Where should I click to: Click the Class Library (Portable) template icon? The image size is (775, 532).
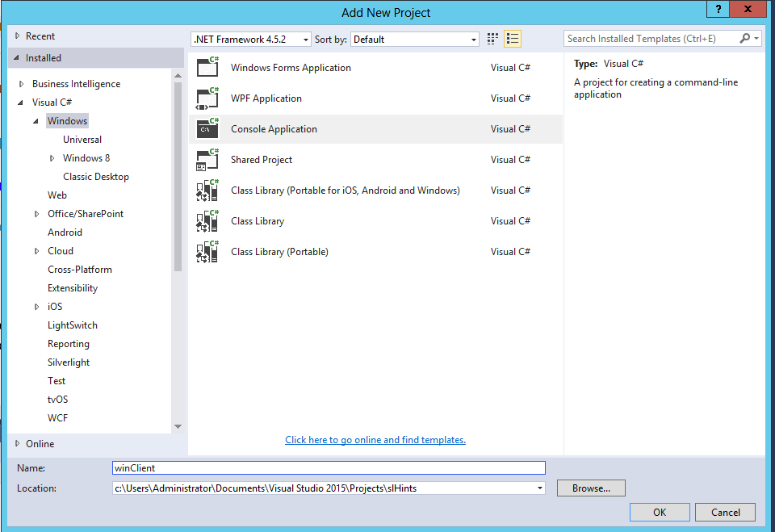[x=207, y=252]
